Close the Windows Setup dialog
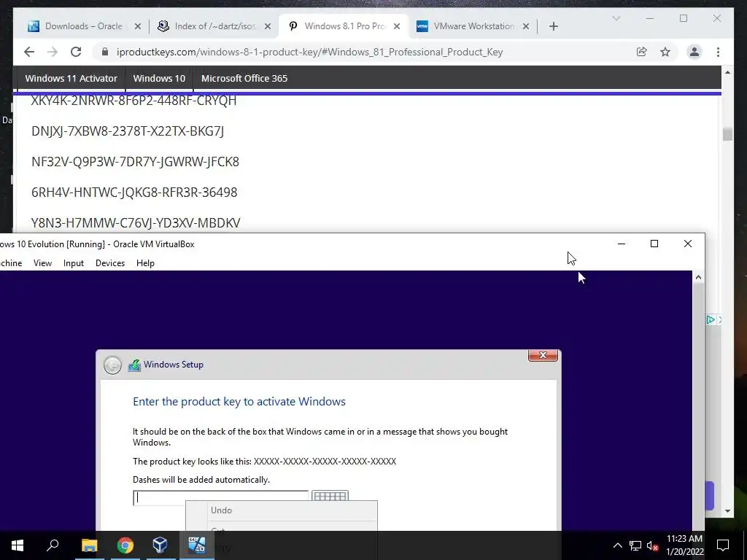 (543, 355)
